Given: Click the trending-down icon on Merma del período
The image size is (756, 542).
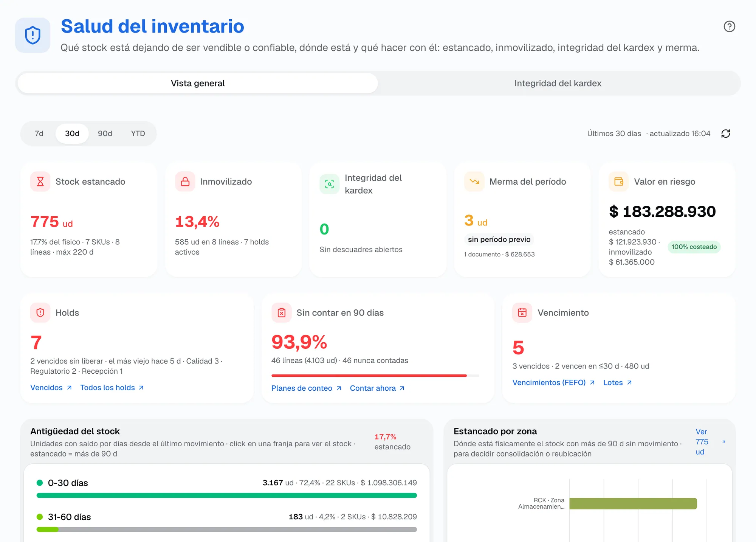Looking at the screenshot, I should 474,182.
